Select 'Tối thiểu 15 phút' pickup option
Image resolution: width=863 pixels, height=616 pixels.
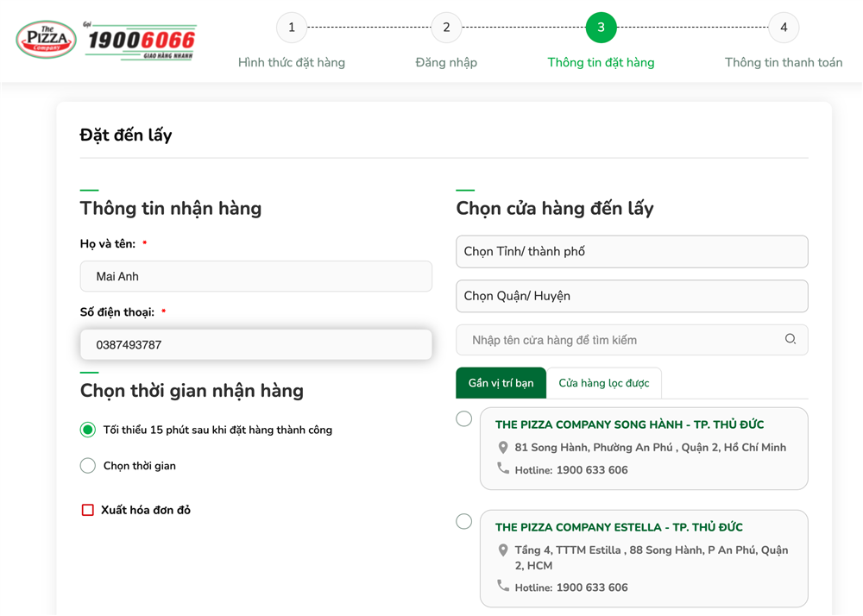pos(88,430)
